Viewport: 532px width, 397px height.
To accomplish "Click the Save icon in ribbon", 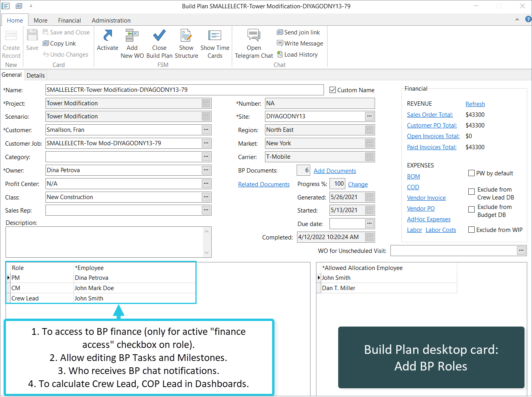I will coord(32,36).
